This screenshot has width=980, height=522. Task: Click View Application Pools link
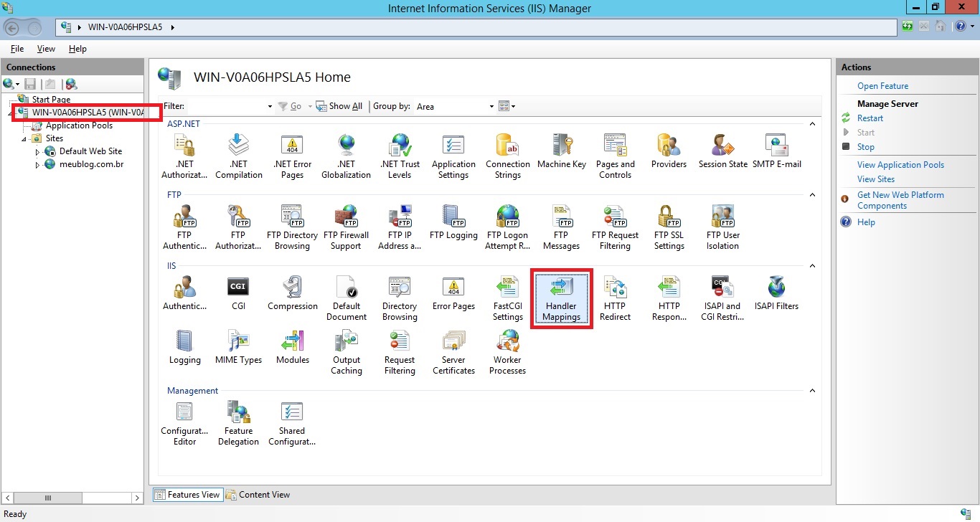[900, 165]
